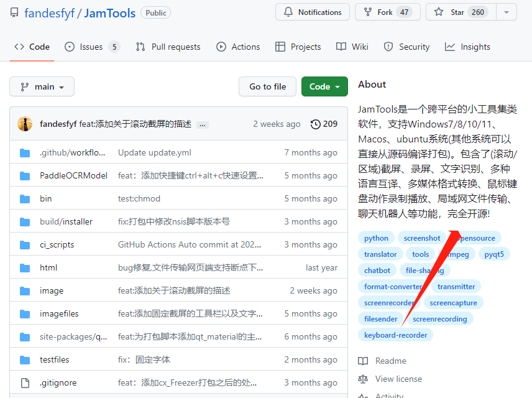Click the html folder icon

25,268
